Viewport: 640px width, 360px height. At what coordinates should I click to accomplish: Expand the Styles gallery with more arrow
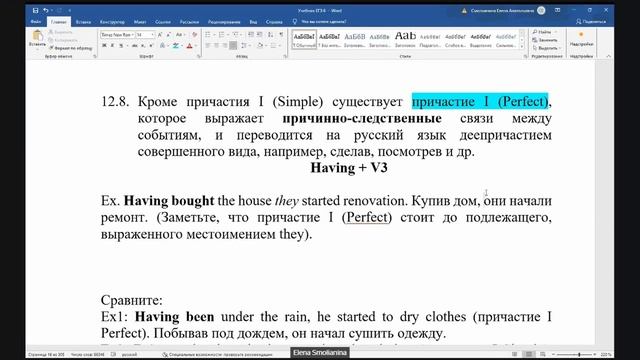(x=522, y=46)
